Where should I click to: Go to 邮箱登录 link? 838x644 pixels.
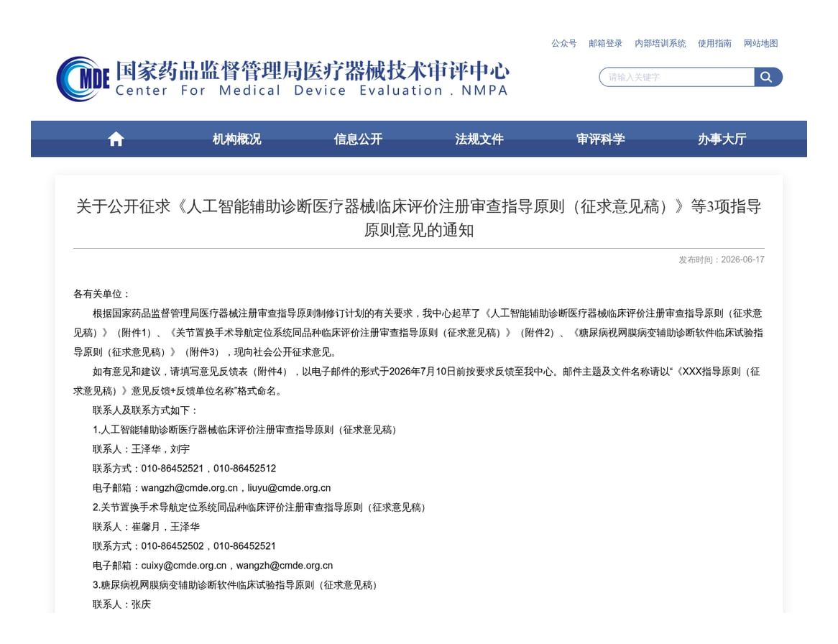click(x=606, y=43)
